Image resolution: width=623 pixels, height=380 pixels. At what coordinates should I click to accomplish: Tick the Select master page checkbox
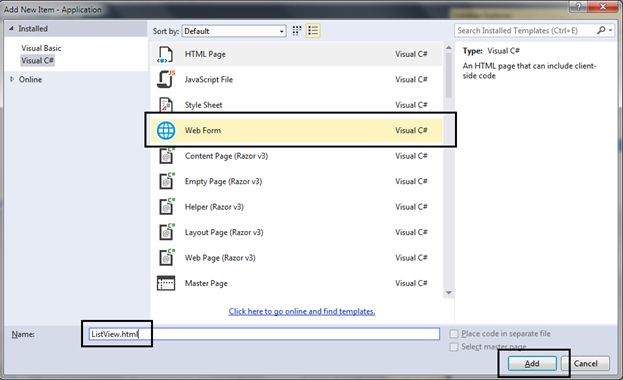coord(454,347)
